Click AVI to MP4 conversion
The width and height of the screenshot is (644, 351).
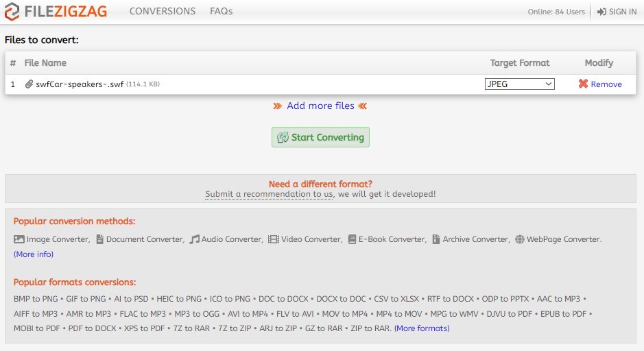(248, 314)
